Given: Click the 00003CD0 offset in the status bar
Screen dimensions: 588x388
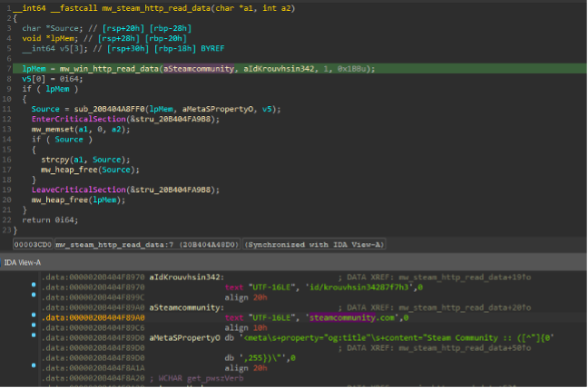Looking at the screenshot, I should [x=28, y=244].
